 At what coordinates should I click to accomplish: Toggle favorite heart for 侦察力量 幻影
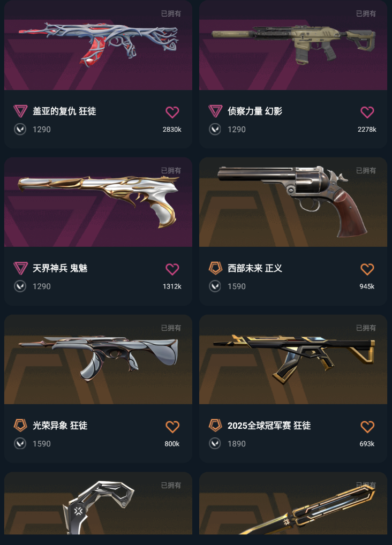367,112
